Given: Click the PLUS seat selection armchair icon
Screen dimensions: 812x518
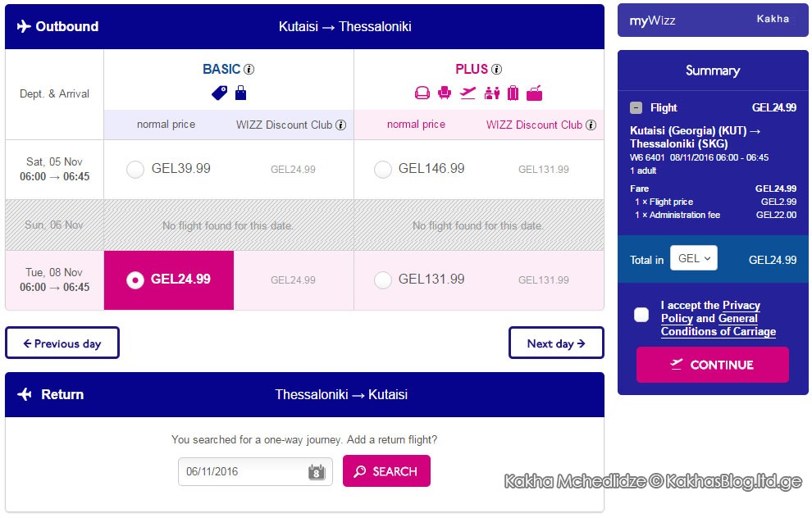Looking at the screenshot, I should 445,93.
